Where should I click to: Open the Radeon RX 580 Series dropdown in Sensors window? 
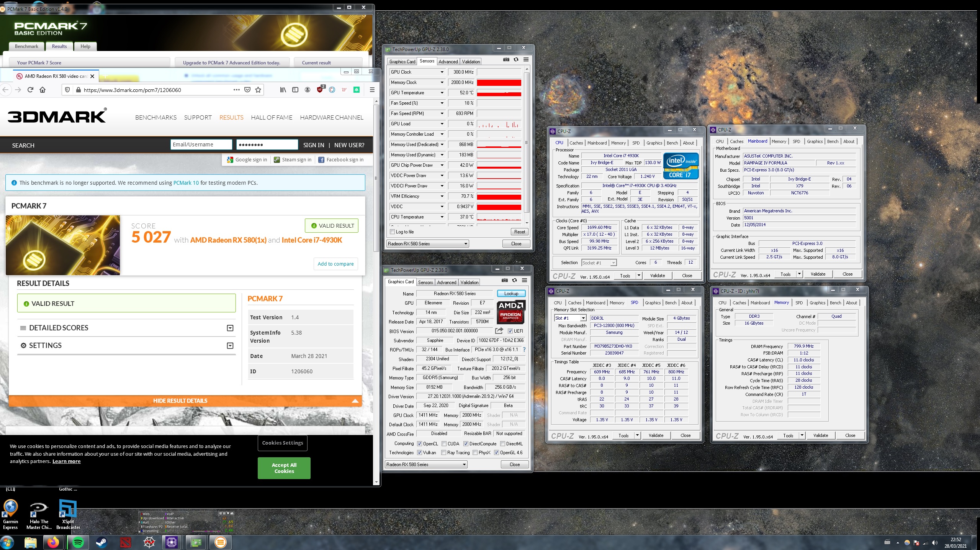pos(427,244)
